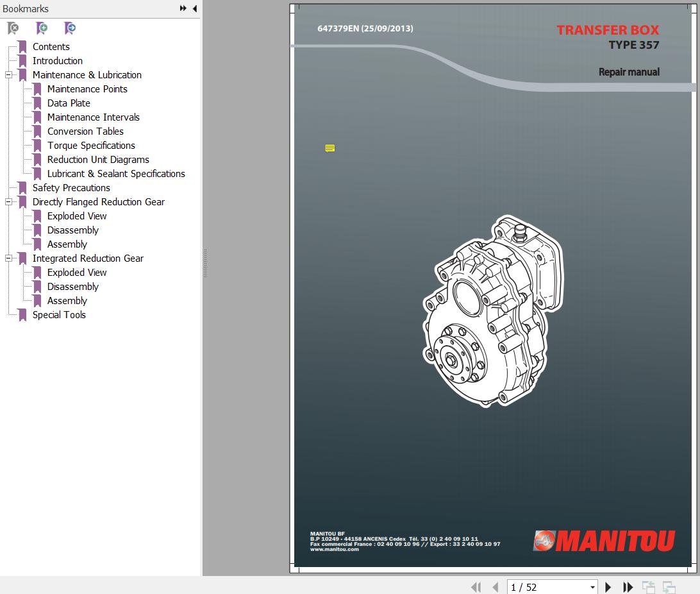Open the page number dropdown arrow
This screenshot has height=594, width=700.
point(592,588)
